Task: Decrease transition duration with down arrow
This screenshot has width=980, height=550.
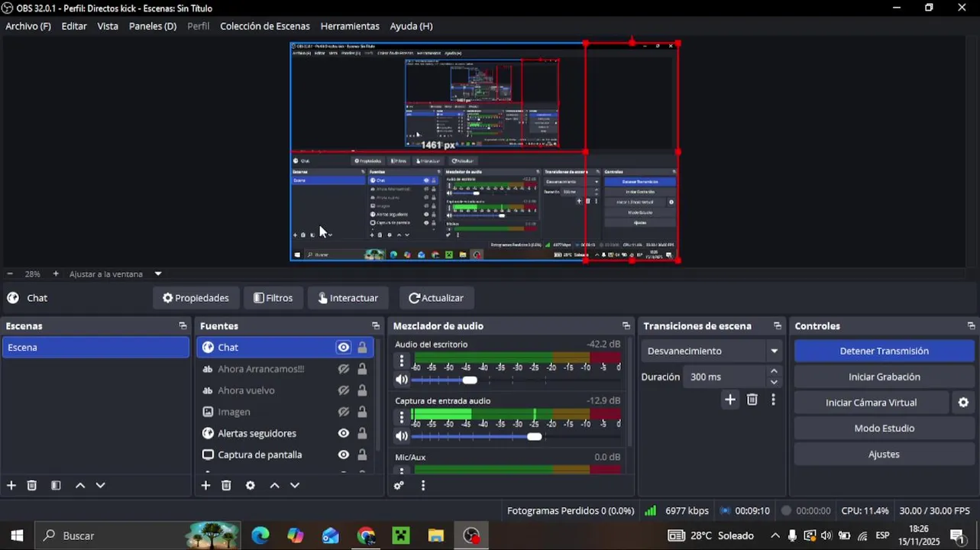Action: tap(774, 382)
